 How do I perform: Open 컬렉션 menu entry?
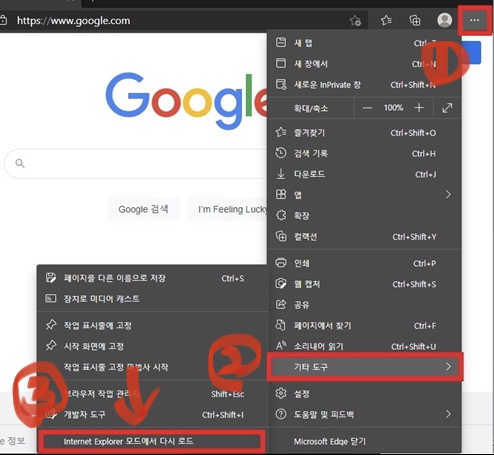(364, 237)
